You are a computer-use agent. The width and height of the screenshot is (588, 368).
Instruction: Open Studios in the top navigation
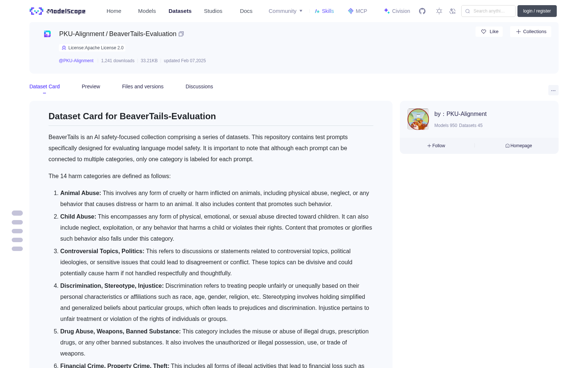coord(213,11)
